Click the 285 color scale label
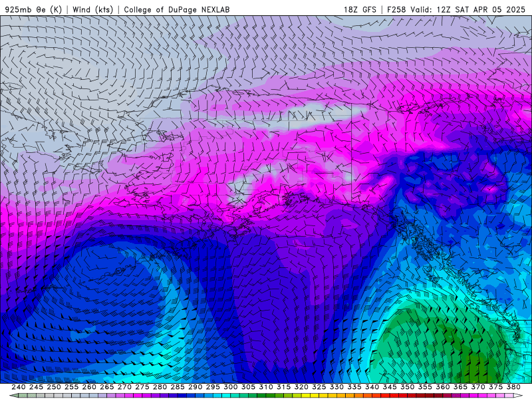 click(178, 387)
